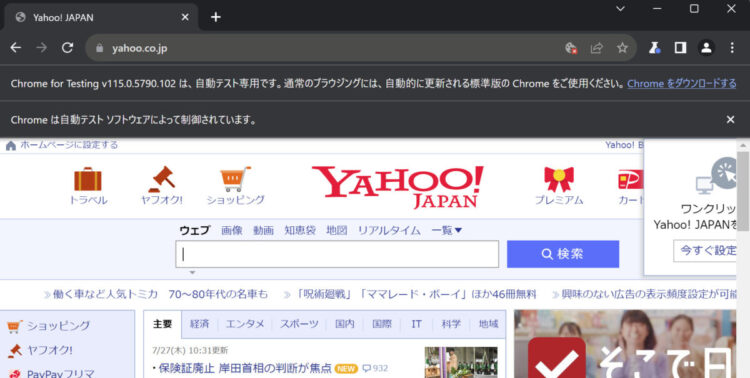Image resolution: width=750 pixels, height=378 pixels.
Task: Click the Chrome をダウンロードする link
Action: (682, 83)
